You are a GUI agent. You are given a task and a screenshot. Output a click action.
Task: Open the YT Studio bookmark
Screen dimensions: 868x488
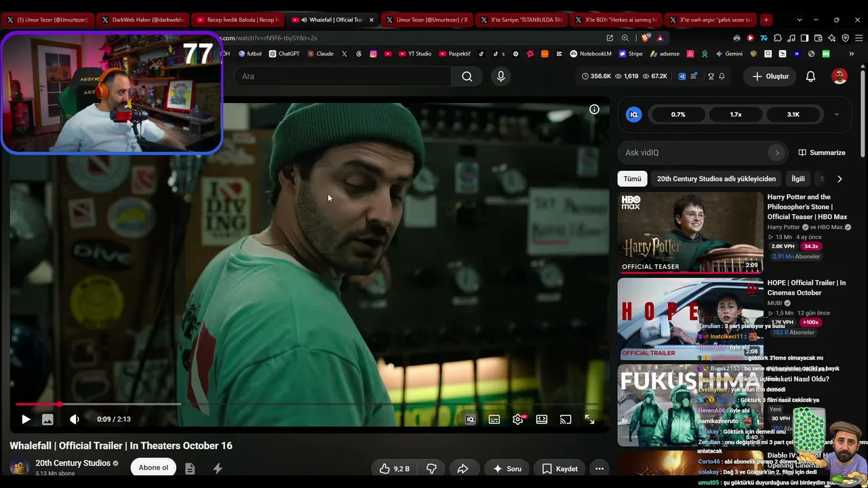pyautogui.click(x=414, y=54)
